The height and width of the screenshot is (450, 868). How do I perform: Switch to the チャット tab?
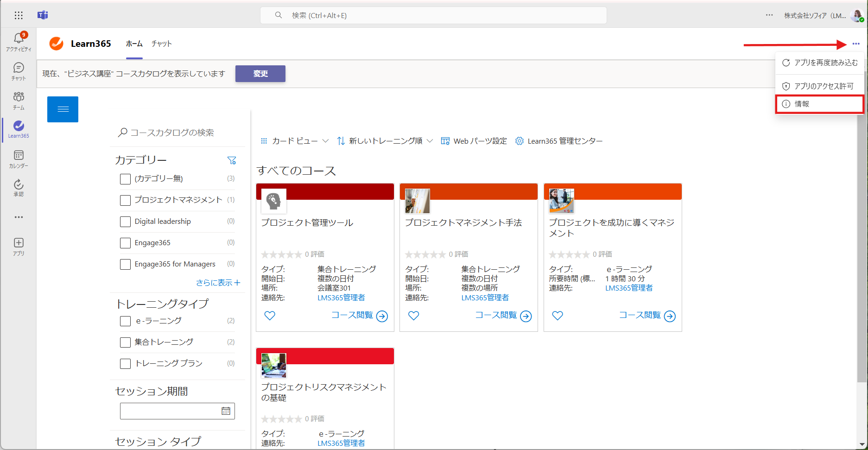(x=162, y=44)
